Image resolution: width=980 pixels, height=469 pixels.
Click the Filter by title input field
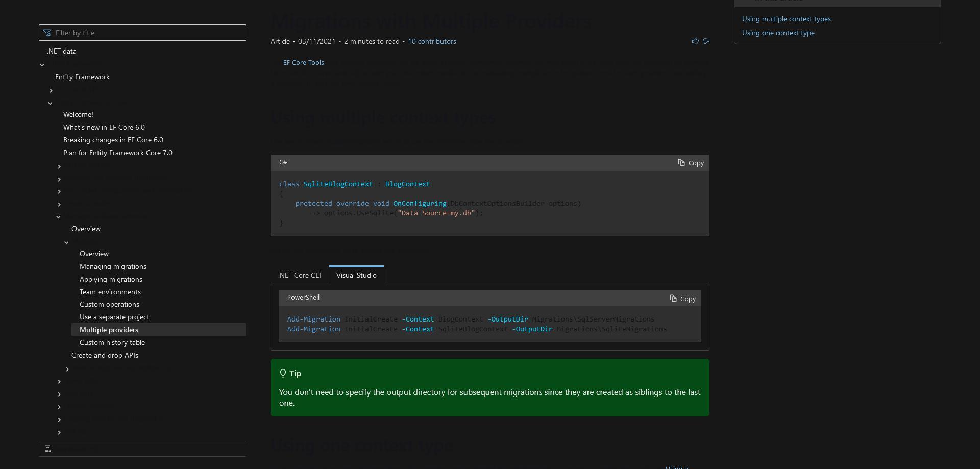pos(143,32)
